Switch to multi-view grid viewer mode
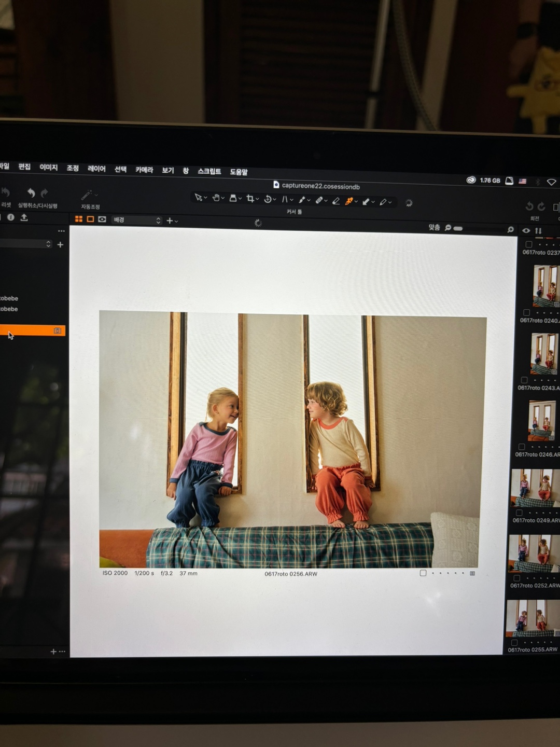This screenshot has height=747, width=560. pos(79,219)
